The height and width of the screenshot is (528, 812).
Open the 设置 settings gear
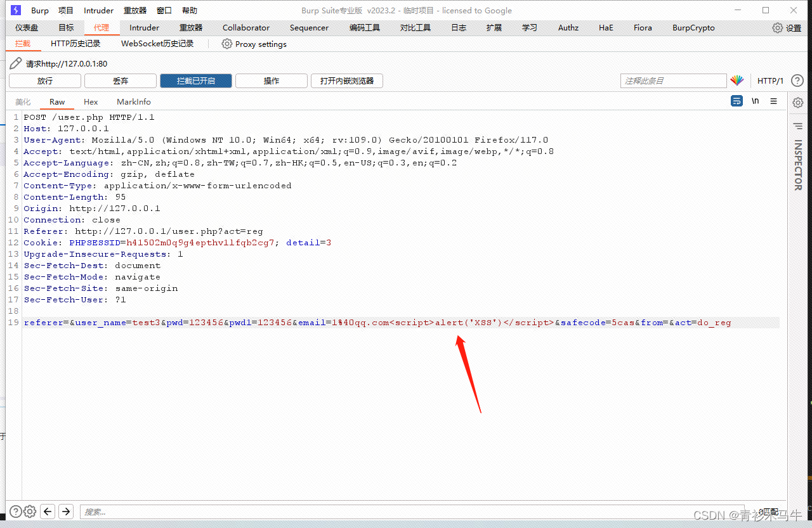point(787,28)
